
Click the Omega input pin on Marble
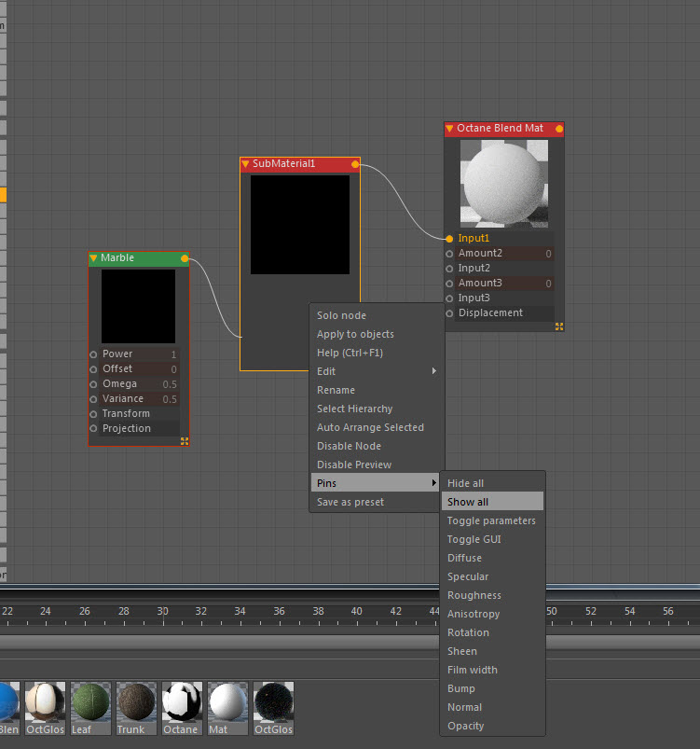[x=93, y=384]
